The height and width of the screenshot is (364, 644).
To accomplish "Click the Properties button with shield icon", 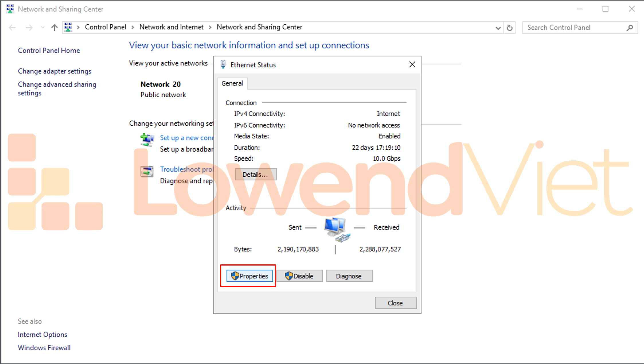I will click(x=249, y=276).
